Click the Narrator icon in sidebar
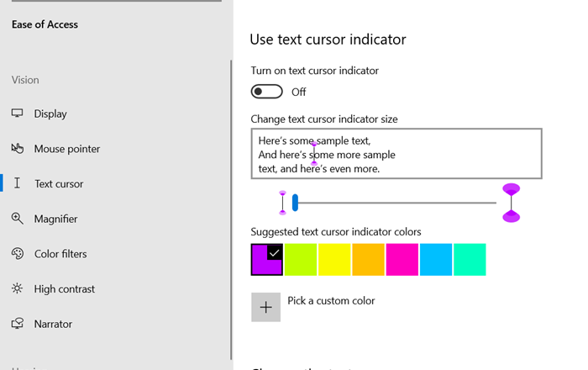The image size is (588, 370). point(17,324)
